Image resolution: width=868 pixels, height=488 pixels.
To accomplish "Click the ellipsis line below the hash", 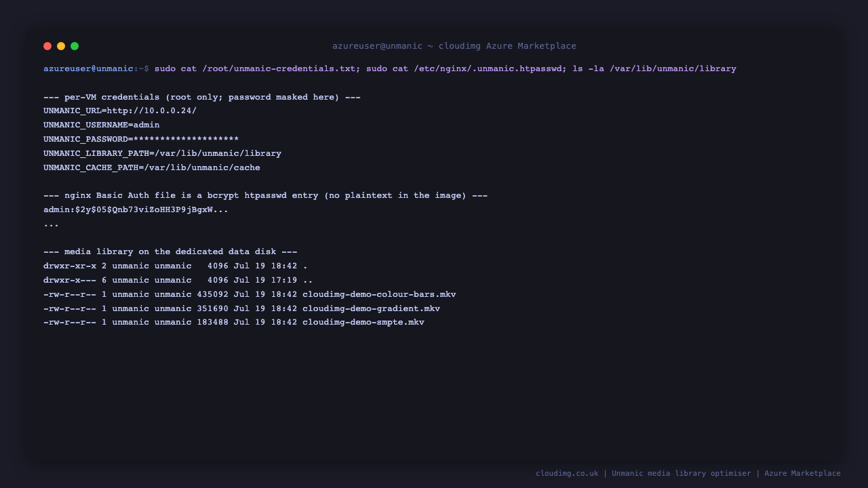I will (x=51, y=224).
